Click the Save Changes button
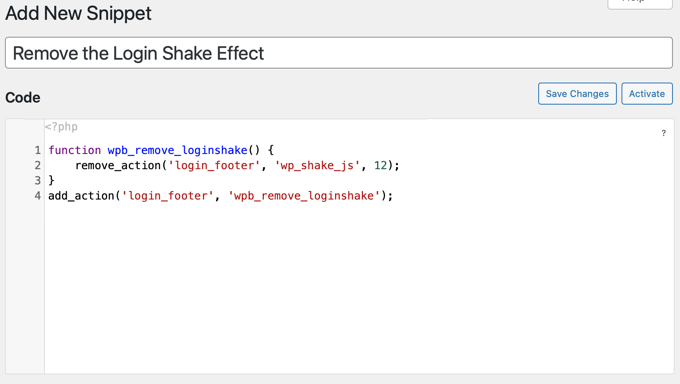Image resolution: width=680 pixels, height=384 pixels. tap(577, 94)
